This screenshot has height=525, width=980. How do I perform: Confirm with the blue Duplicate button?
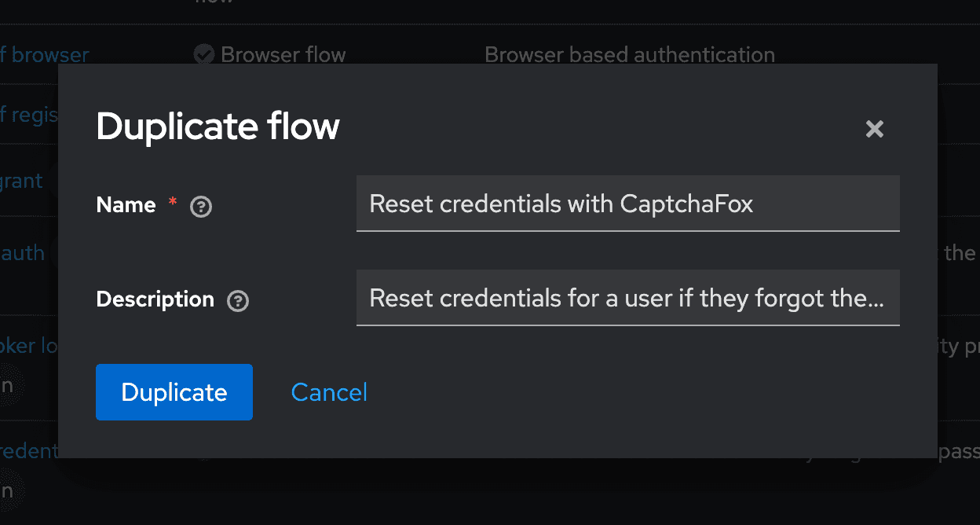[174, 392]
